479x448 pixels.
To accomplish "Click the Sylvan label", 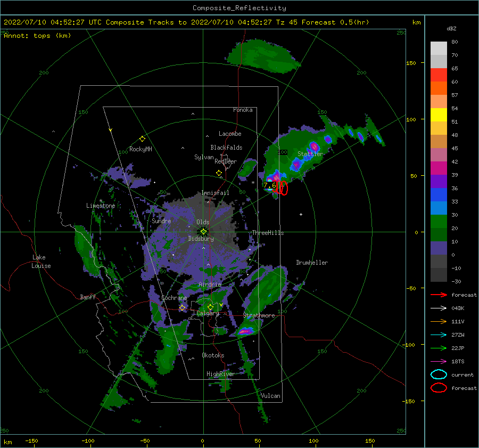I will tap(204, 157).
